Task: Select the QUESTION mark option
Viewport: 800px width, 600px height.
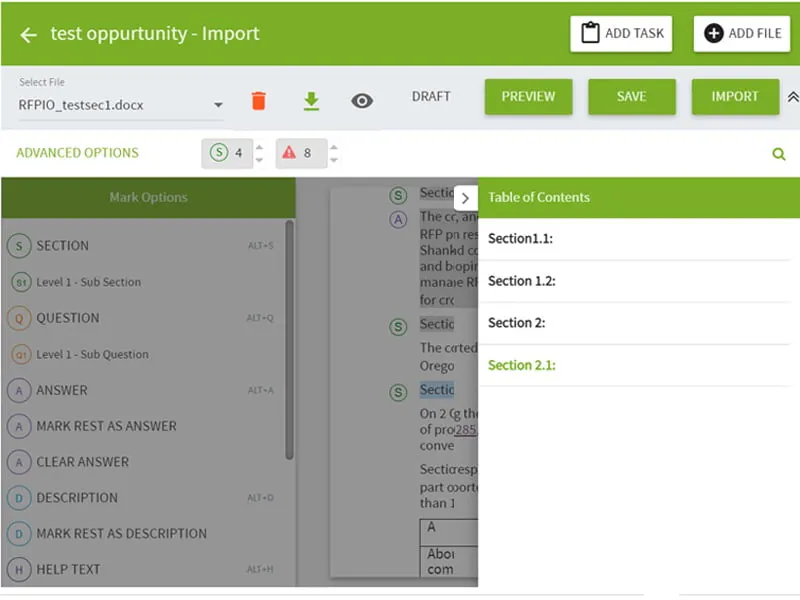Action: pyautogui.click(x=69, y=318)
